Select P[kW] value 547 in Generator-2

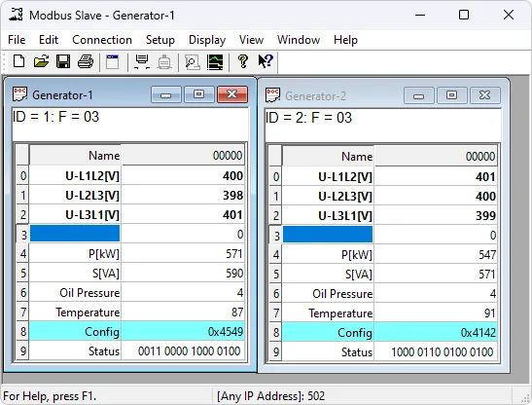(x=436, y=254)
